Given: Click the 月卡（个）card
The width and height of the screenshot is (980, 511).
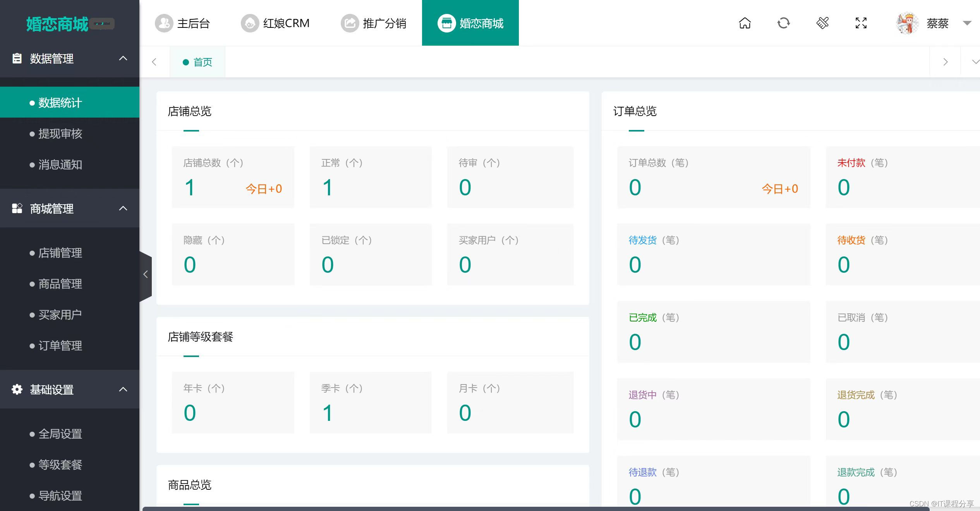Looking at the screenshot, I should click(x=510, y=403).
